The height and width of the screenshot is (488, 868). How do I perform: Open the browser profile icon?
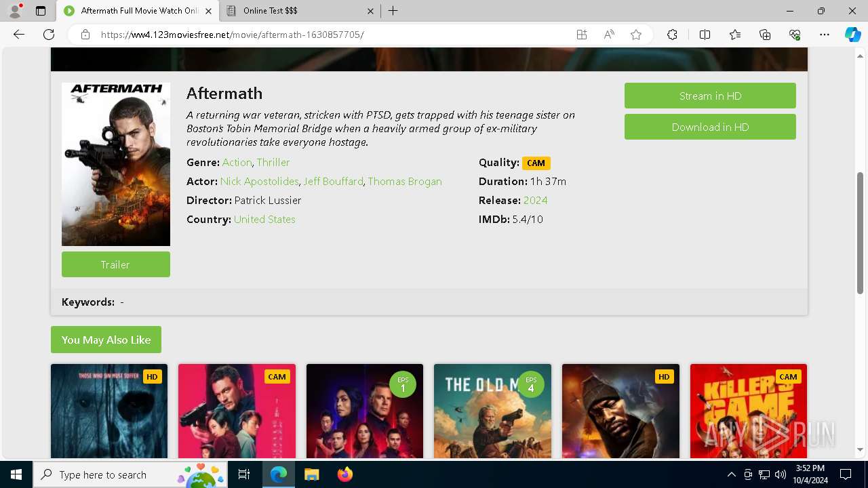pyautogui.click(x=15, y=11)
